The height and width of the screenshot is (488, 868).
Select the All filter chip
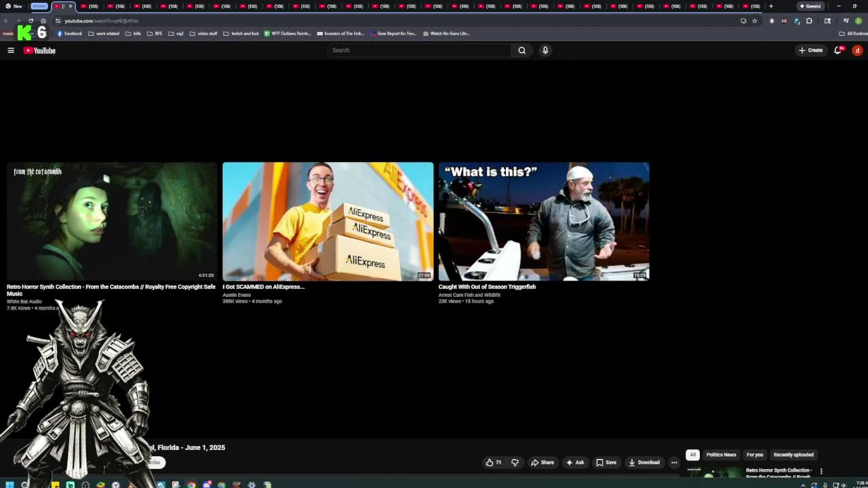[692, 455]
